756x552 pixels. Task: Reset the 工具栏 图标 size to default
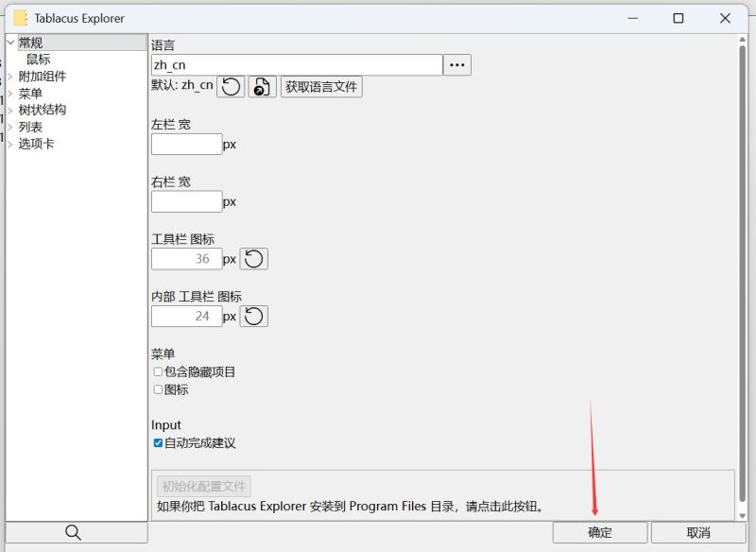pyautogui.click(x=253, y=259)
